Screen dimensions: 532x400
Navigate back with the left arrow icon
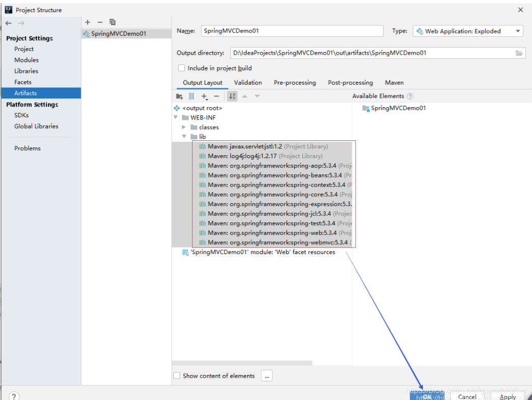(9, 23)
